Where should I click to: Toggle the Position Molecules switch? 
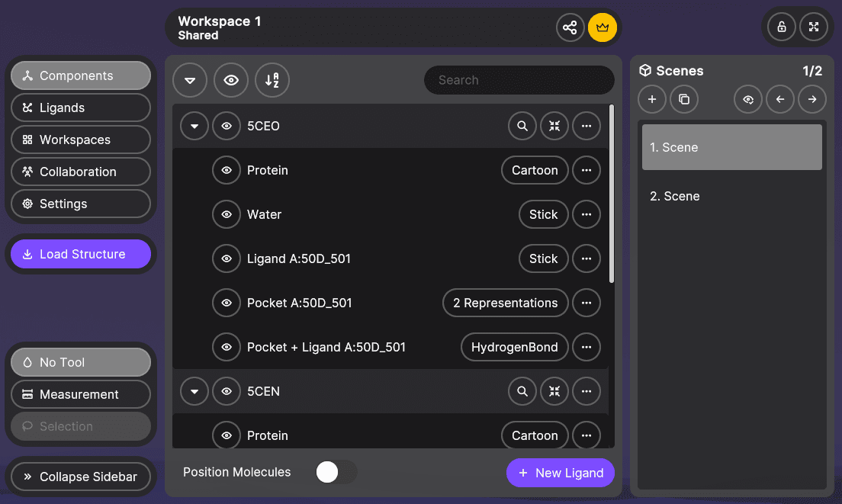click(x=336, y=473)
